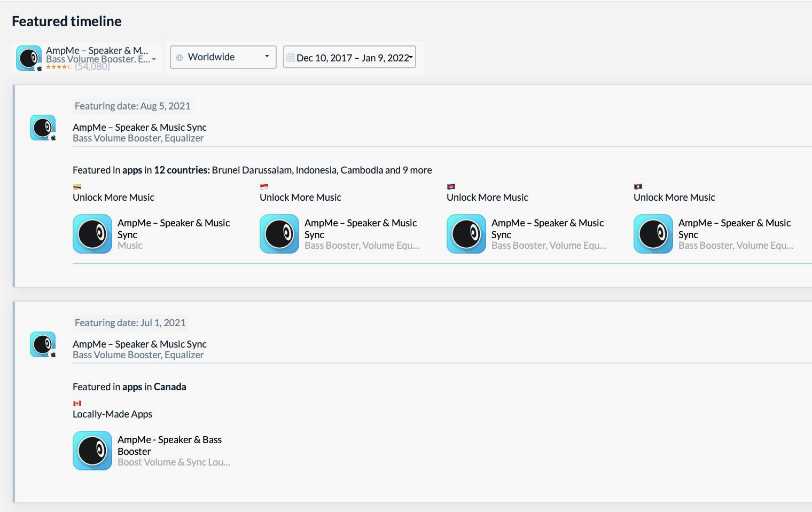
Task: Open the Locally-Made Apps collection
Action: click(x=112, y=414)
